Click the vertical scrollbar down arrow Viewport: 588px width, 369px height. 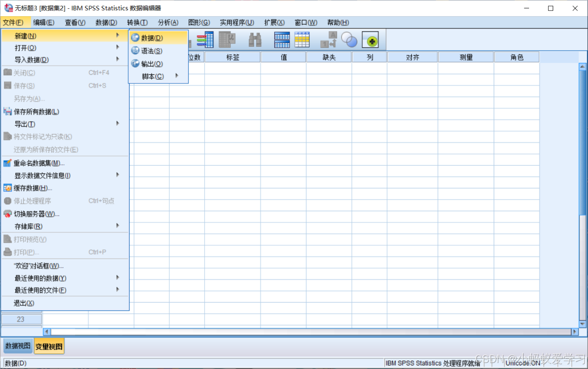pos(583,324)
